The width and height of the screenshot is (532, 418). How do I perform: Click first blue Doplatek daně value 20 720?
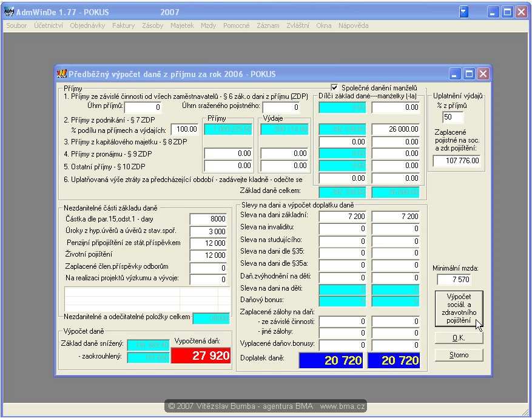(331, 360)
